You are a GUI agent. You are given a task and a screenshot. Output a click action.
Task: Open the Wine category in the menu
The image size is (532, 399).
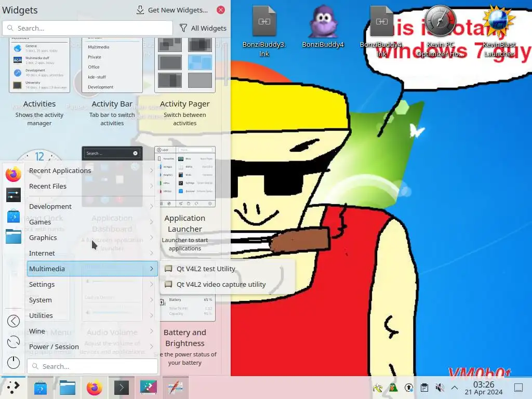pos(91,331)
